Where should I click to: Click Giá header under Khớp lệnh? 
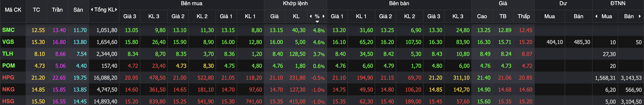coord(274,16)
